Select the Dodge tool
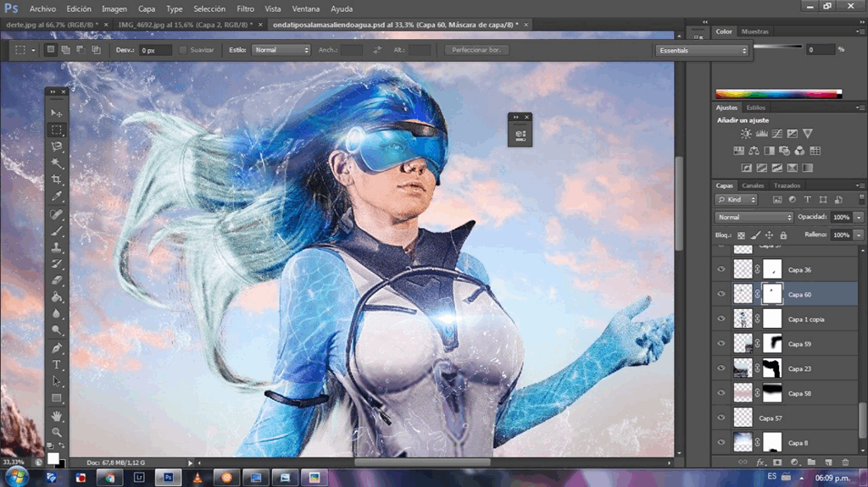The width and height of the screenshot is (868, 487). click(57, 330)
